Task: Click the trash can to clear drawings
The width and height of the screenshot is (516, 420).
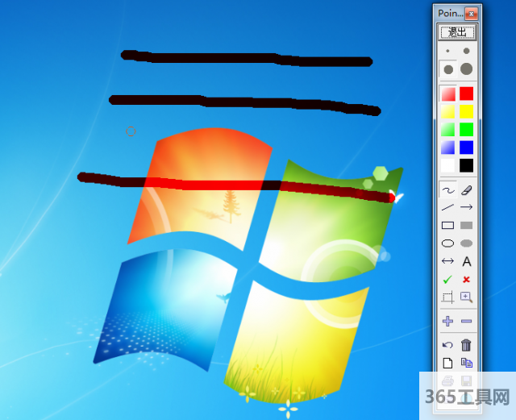Action: coord(466,345)
